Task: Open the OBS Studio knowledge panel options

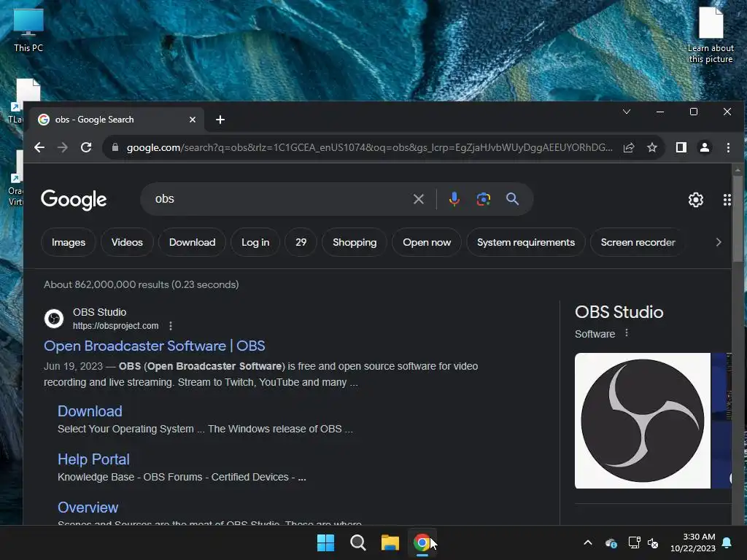Action: pyautogui.click(x=627, y=333)
